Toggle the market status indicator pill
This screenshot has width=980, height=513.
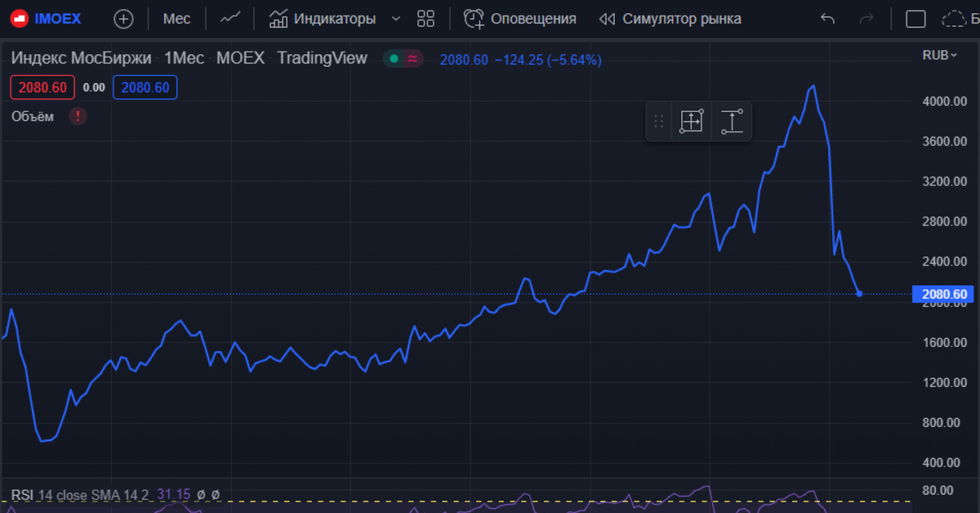click(403, 59)
